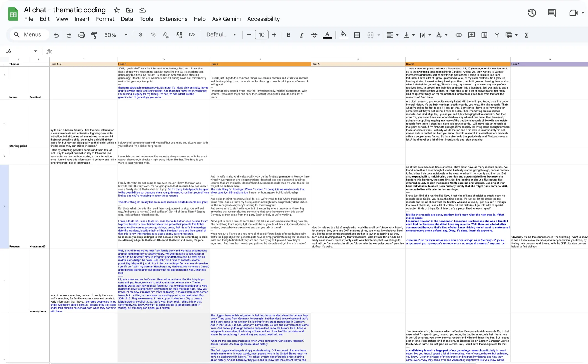Viewport: 588px width, 364px height.
Task: Select the Paint format tool
Action: 94,35
